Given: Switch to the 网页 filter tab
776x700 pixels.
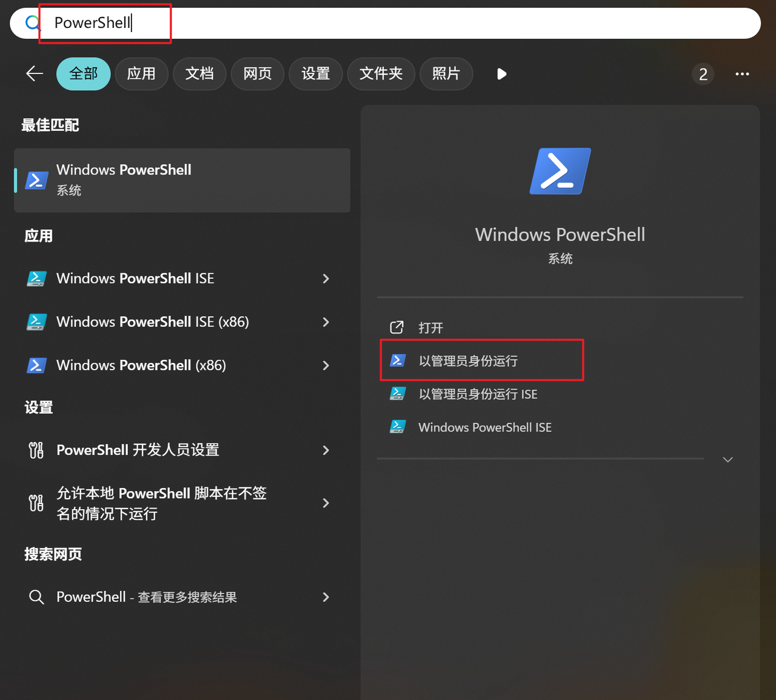Looking at the screenshot, I should click(258, 74).
